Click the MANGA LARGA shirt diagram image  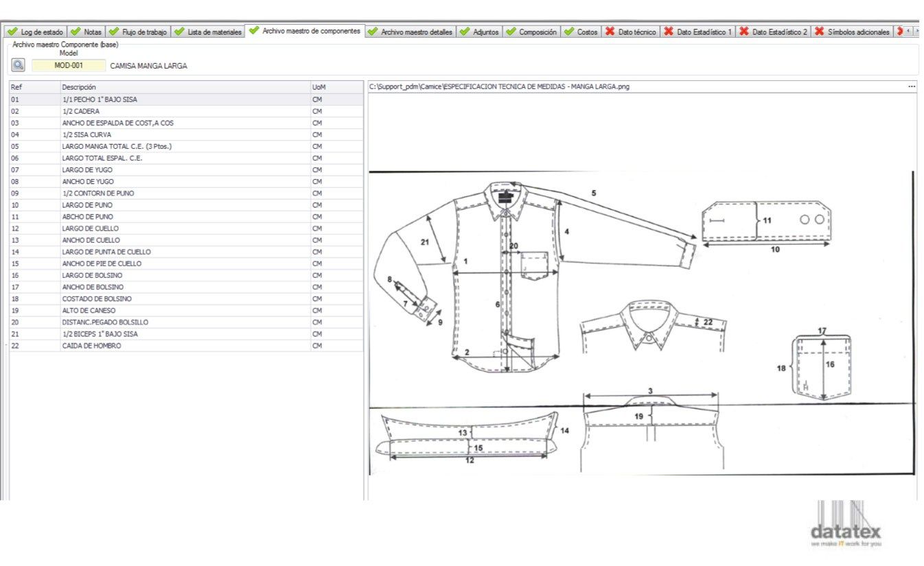click(x=501, y=274)
